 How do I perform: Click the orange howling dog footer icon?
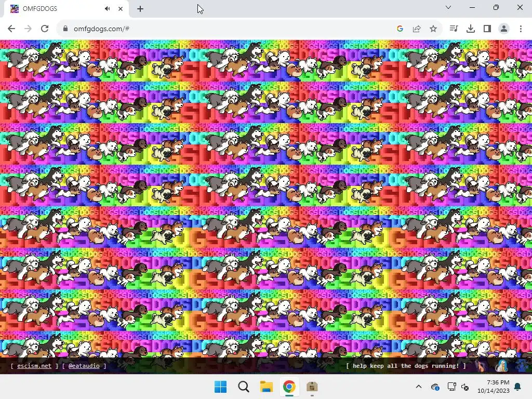pyautogui.click(x=480, y=366)
